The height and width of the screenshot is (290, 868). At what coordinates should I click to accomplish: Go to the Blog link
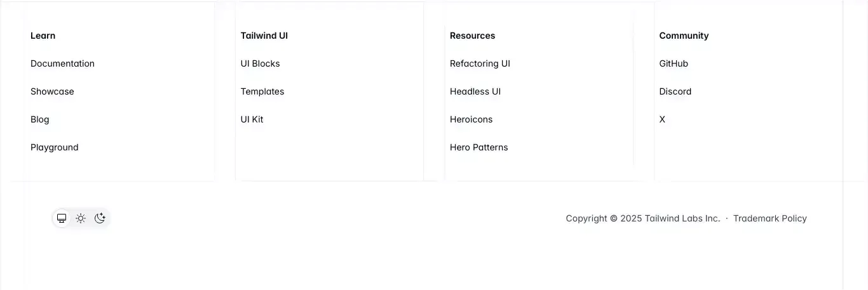coord(39,119)
